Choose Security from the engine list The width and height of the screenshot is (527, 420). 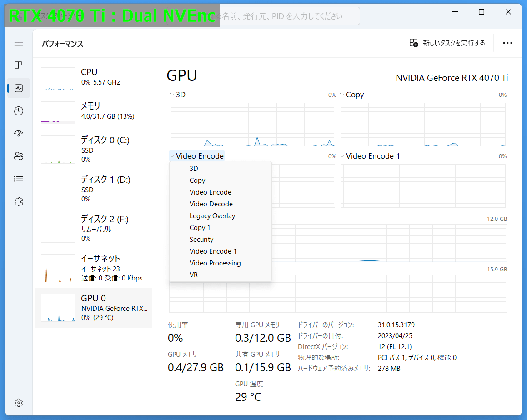(x=221, y=240)
